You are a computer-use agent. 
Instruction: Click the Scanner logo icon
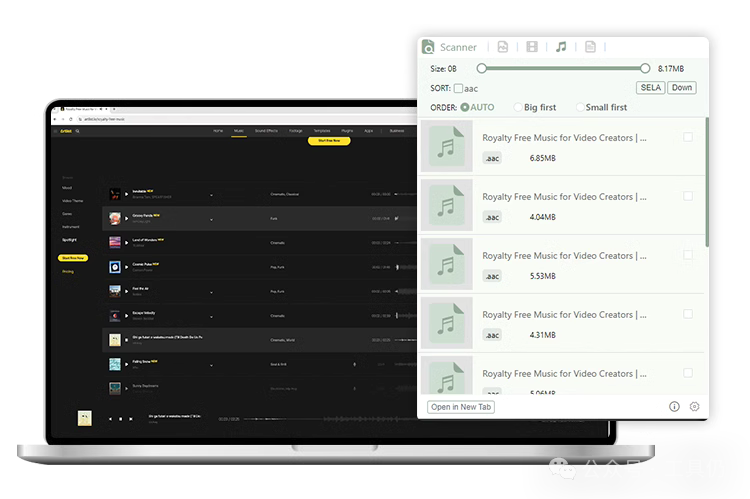pos(429,47)
